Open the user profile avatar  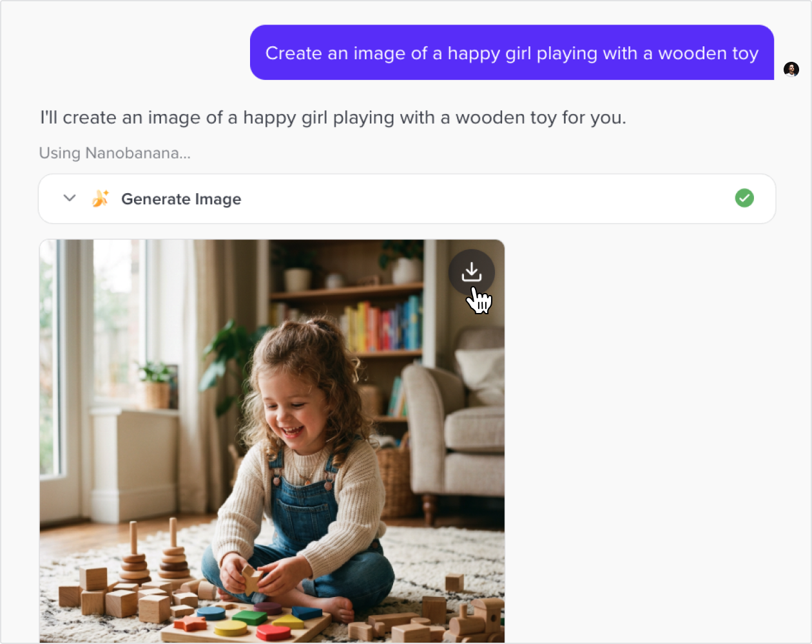click(791, 69)
